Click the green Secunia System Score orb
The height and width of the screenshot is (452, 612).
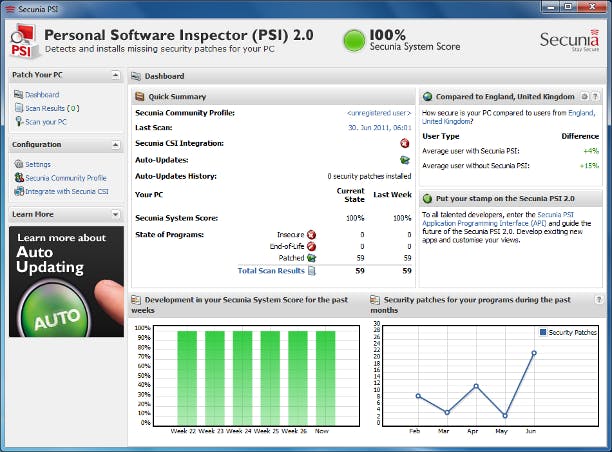pyautogui.click(x=354, y=41)
